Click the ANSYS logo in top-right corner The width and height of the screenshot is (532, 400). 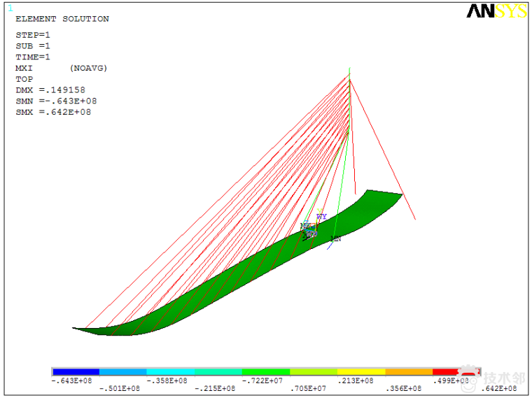point(497,11)
